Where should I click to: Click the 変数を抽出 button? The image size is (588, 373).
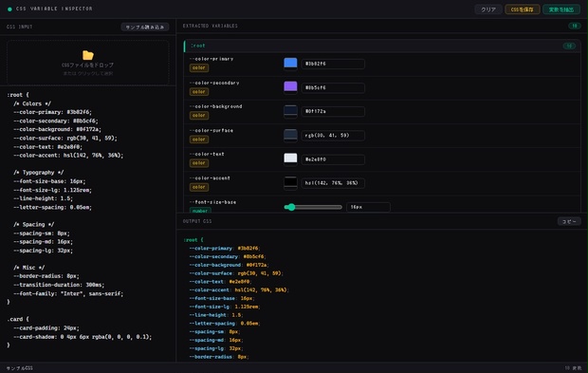pos(561,9)
